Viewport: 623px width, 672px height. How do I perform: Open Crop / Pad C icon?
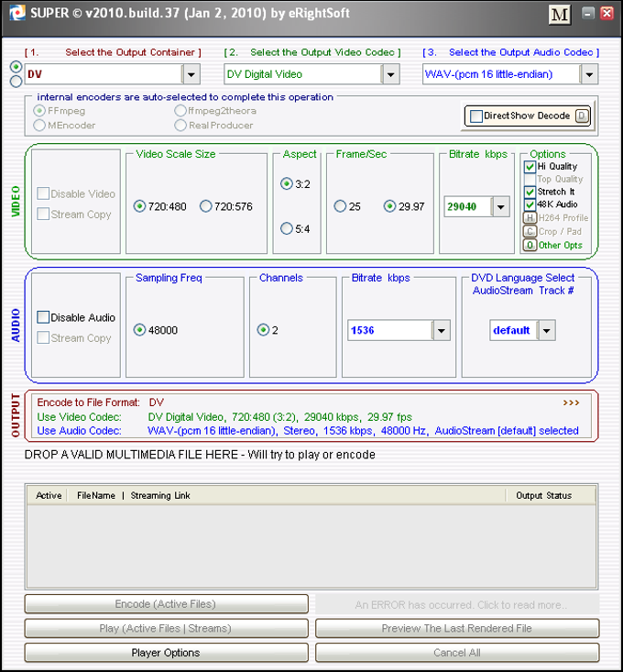[x=530, y=231]
